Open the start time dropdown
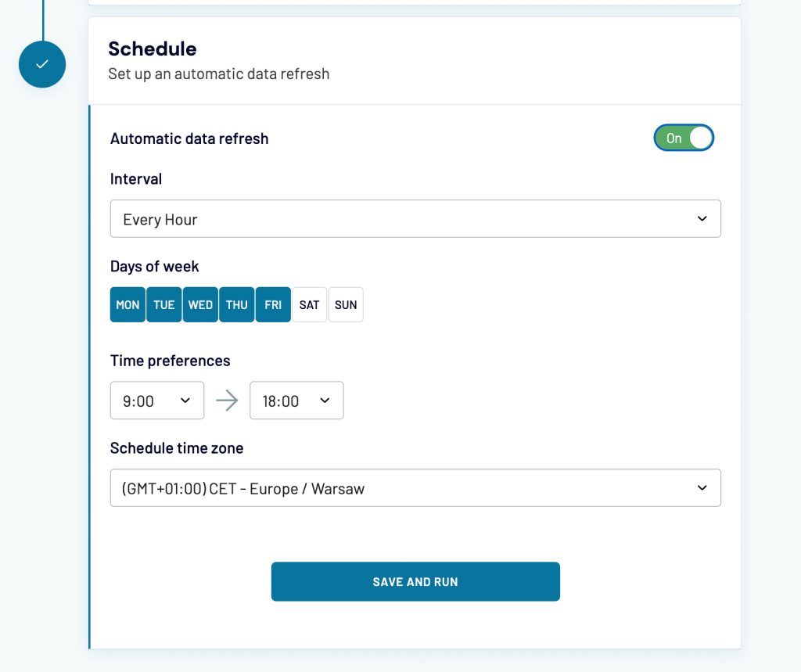This screenshot has height=672, width=801. click(x=156, y=400)
